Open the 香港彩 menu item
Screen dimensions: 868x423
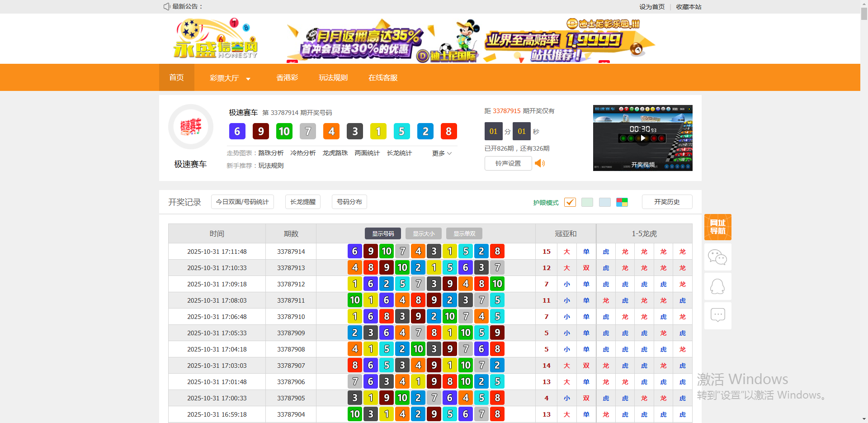click(287, 78)
